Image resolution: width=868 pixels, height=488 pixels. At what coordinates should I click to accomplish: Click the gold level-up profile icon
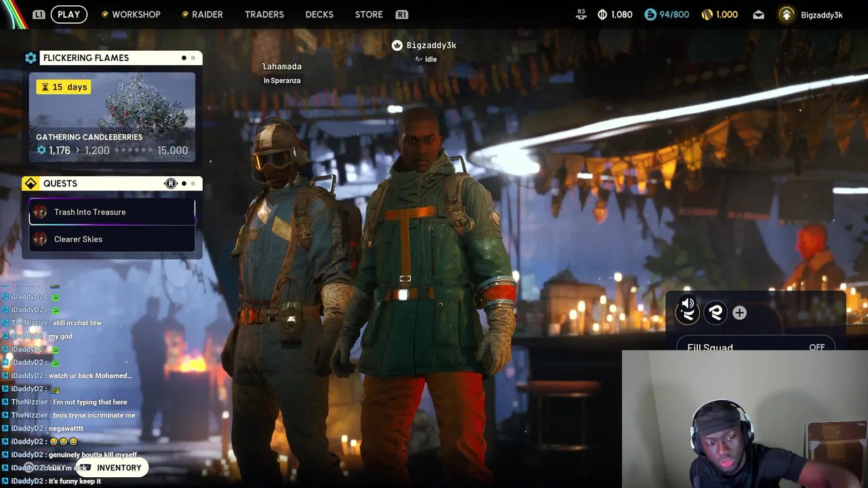pos(786,14)
